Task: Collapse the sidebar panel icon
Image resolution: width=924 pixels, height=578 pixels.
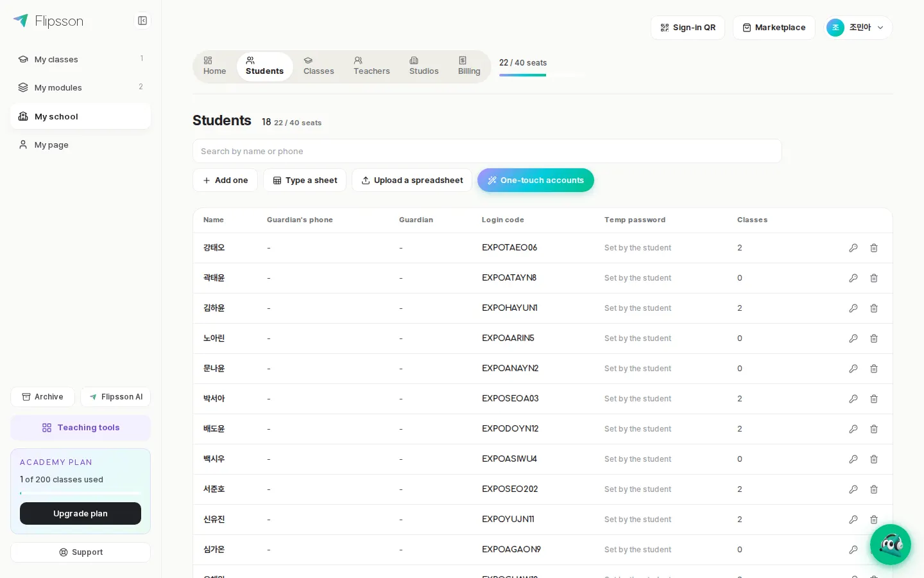Action: tap(142, 21)
